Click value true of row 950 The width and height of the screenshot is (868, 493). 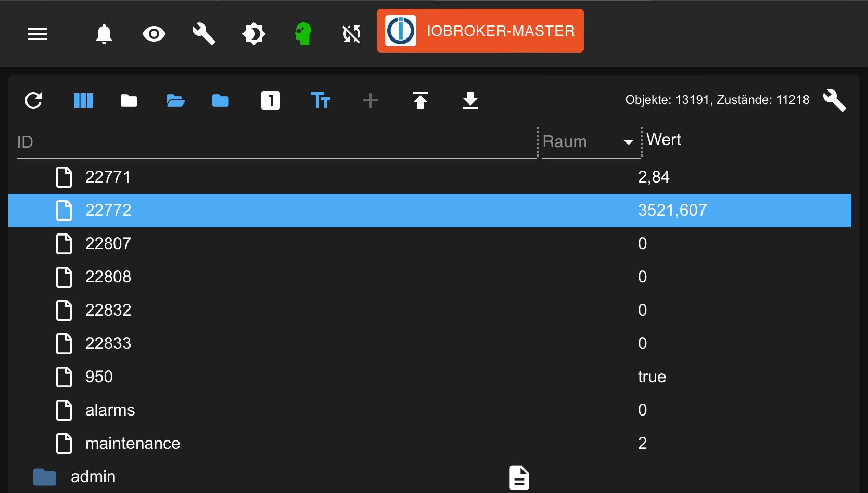652,377
